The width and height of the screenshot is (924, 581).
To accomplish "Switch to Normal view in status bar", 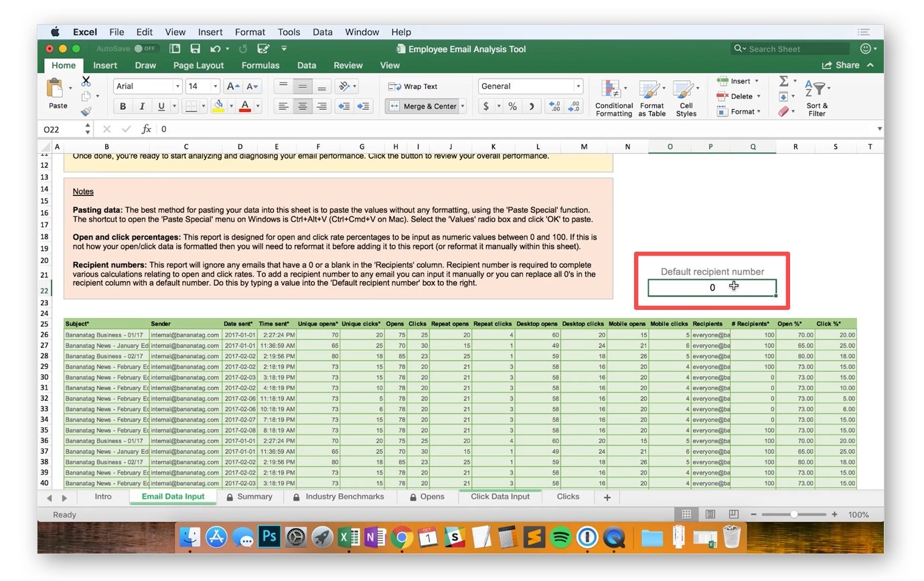I will [686, 514].
